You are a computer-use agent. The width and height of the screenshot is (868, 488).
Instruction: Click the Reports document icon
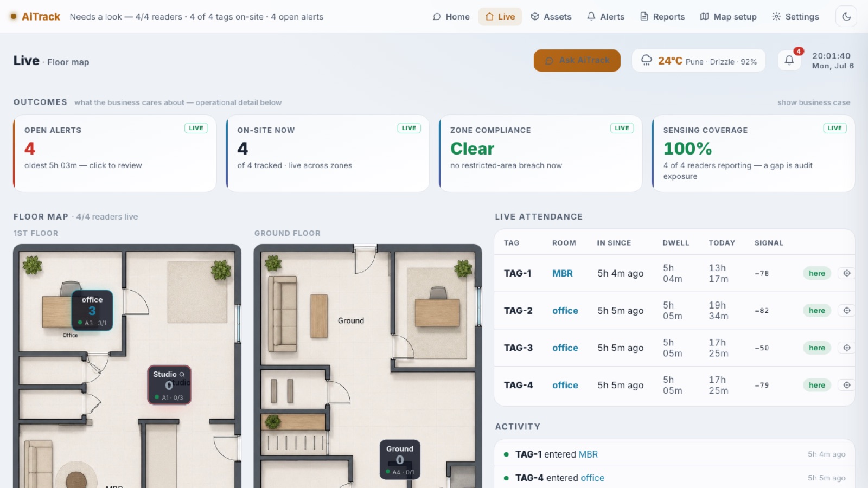[644, 17]
